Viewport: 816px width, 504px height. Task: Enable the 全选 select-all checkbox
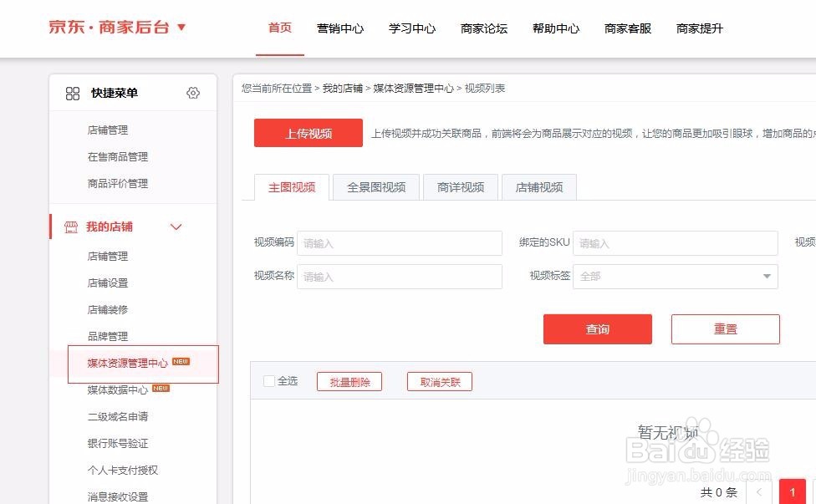pos(269,380)
